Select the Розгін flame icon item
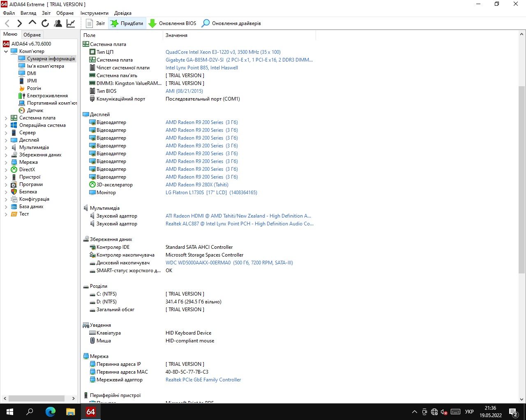This screenshot has width=526, height=420. click(x=22, y=88)
